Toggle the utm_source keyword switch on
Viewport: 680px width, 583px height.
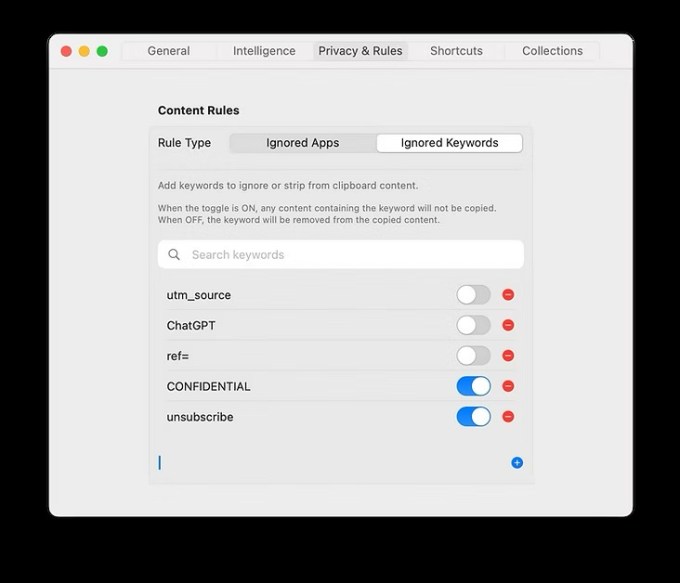pos(473,295)
